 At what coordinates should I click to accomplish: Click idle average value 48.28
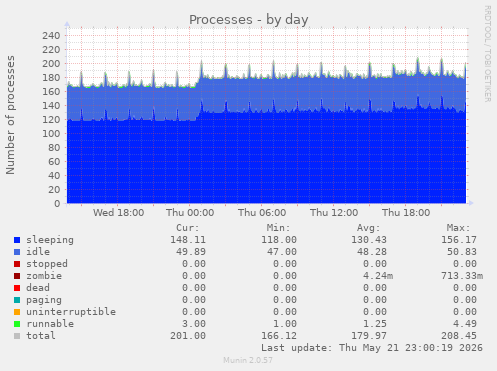pos(372,252)
